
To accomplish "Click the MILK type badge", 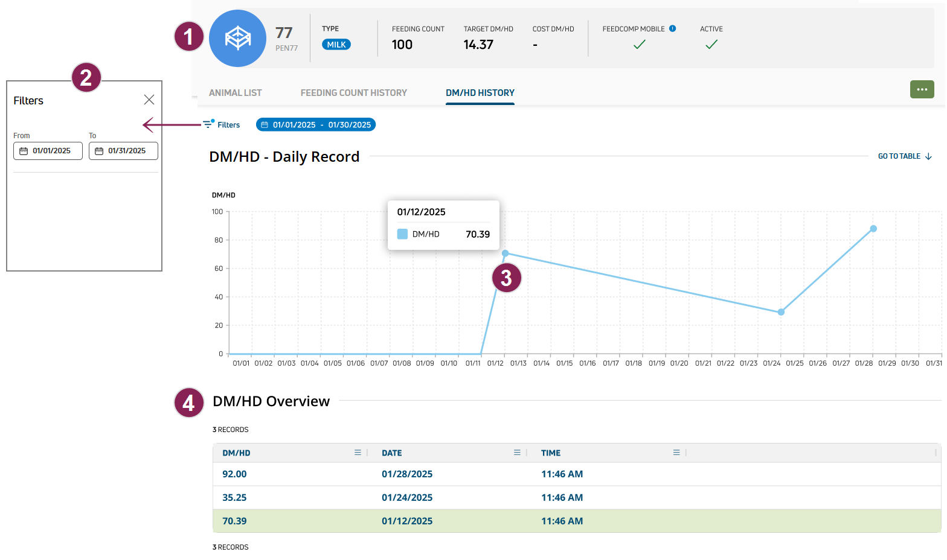I will [x=336, y=45].
